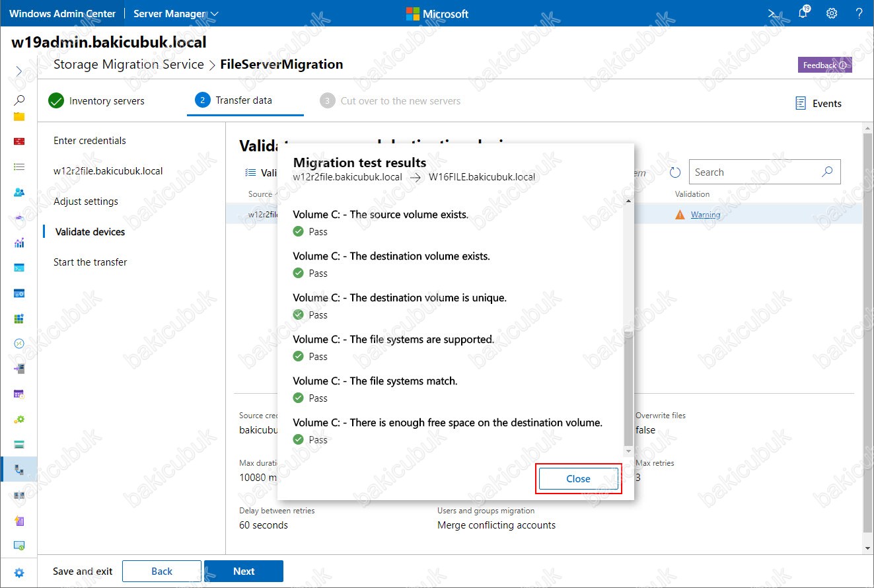Open the Events panel
The width and height of the screenshot is (874, 588).
point(819,104)
